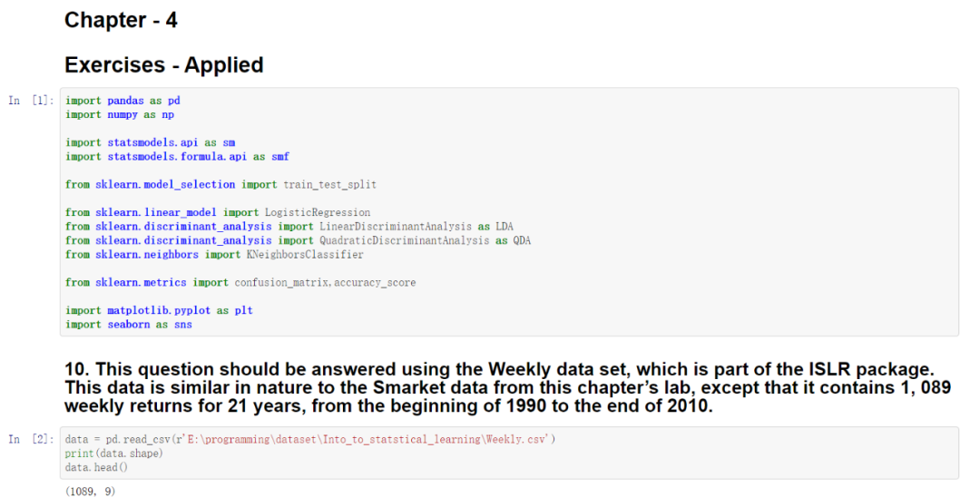Viewport: 980px width, 497px height.
Task: Place cursor on confusion_matrix import line
Action: [240, 283]
